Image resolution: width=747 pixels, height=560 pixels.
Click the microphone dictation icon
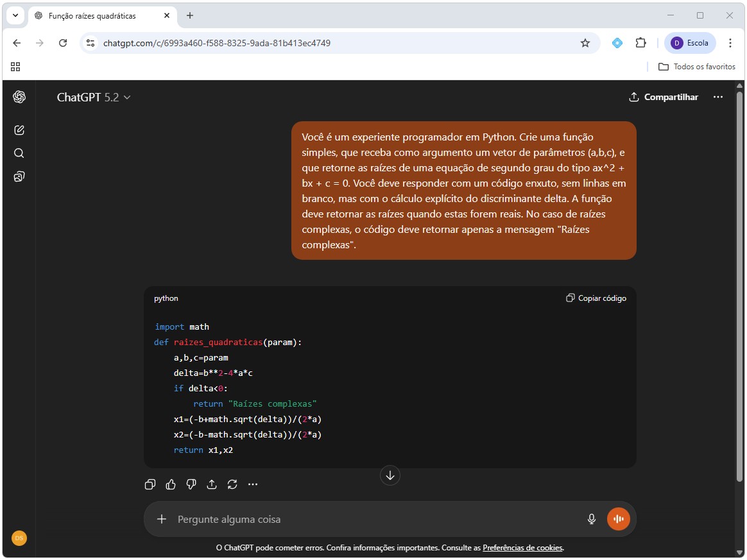(x=592, y=519)
